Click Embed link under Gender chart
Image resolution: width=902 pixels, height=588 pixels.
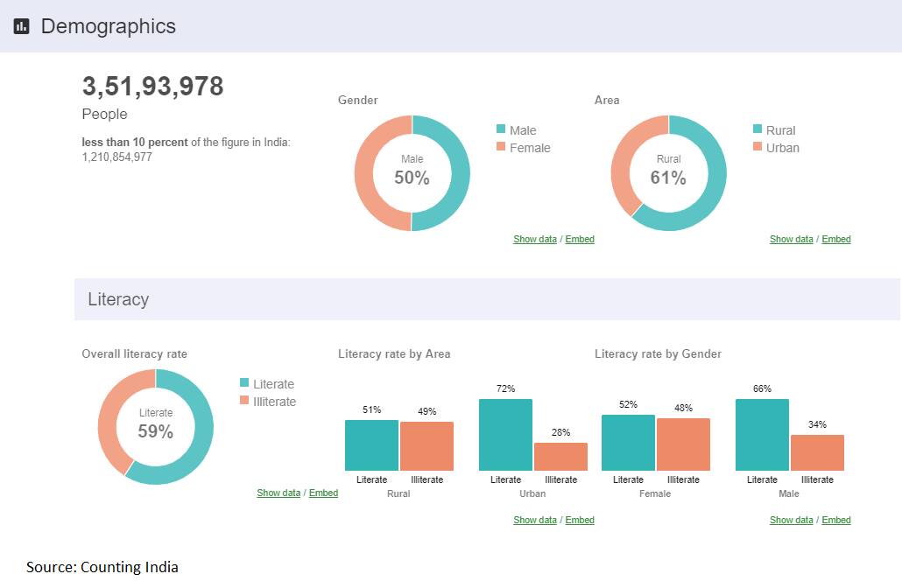580,239
